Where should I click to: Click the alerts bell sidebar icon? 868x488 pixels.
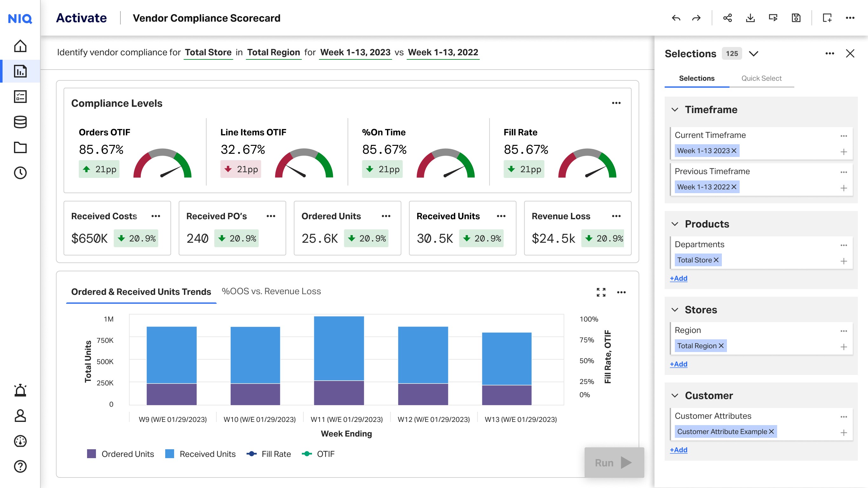(20, 390)
